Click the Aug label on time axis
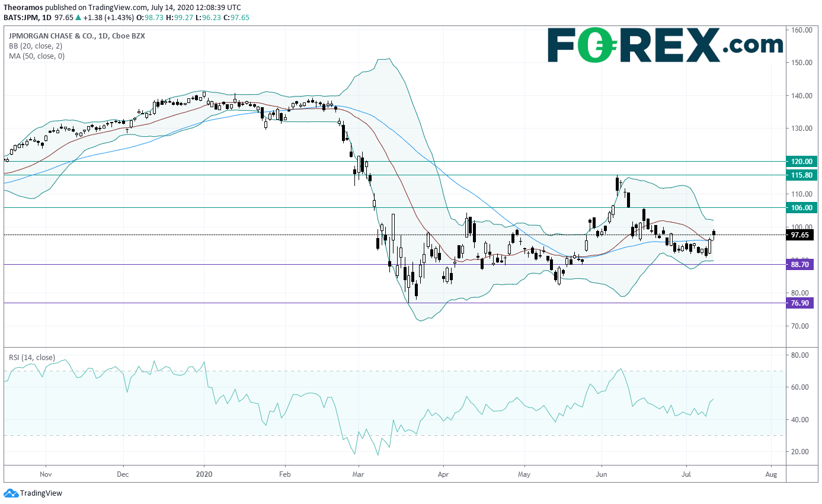This screenshot has height=504, width=822. (x=771, y=474)
